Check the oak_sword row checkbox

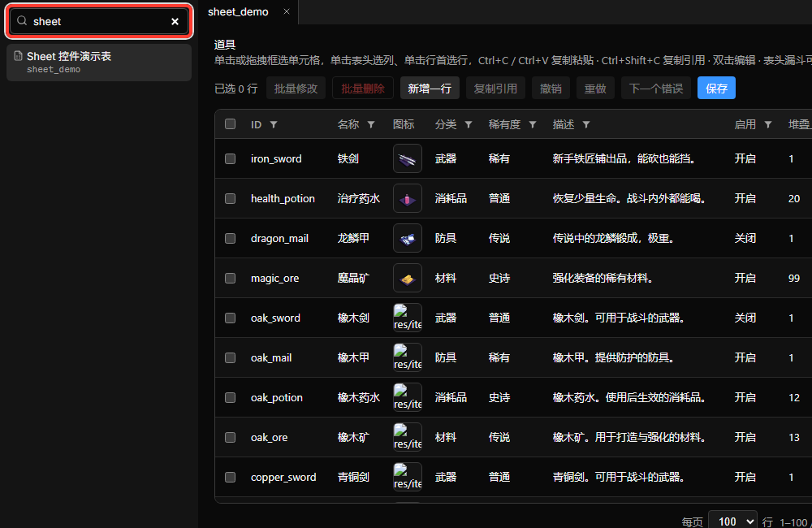pos(230,318)
